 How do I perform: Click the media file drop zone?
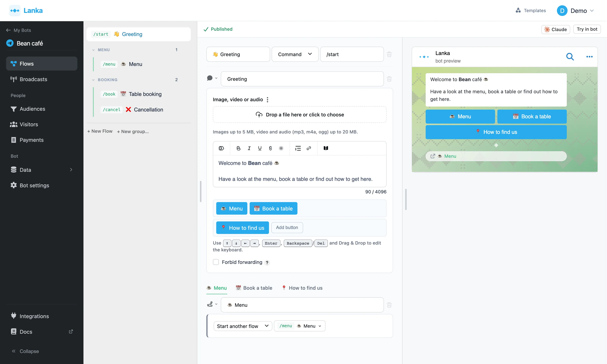pos(300,115)
